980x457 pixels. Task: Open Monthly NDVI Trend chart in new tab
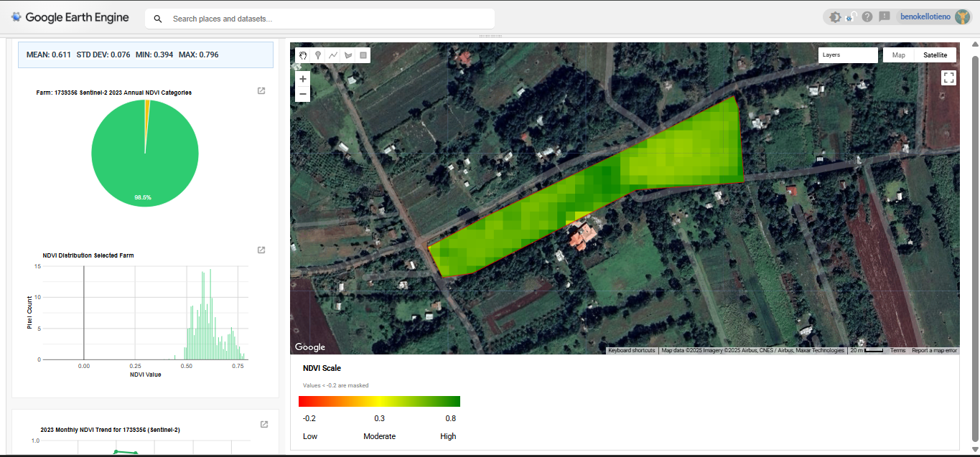click(263, 425)
